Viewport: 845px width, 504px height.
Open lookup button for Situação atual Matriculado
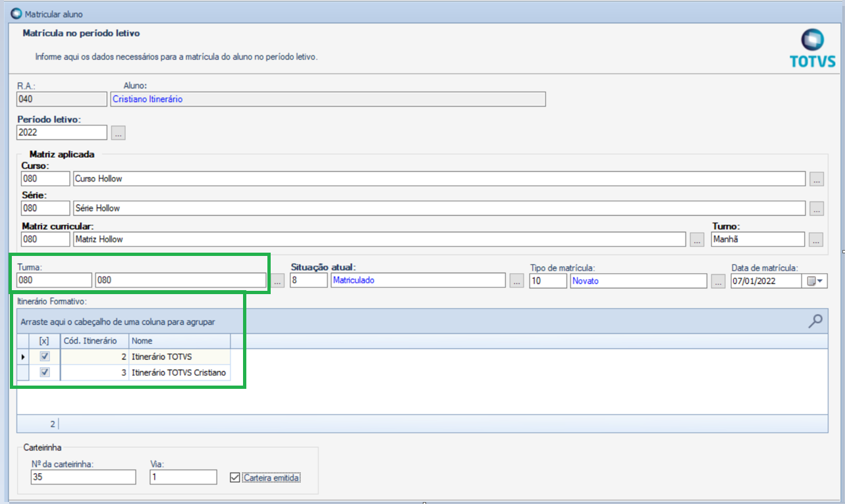coord(517,281)
